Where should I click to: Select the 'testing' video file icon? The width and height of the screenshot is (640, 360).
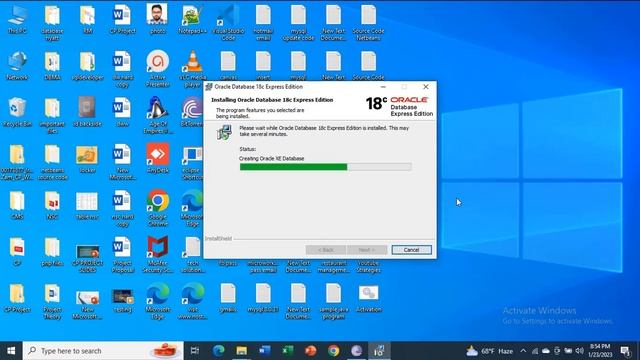click(x=122, y=301)
